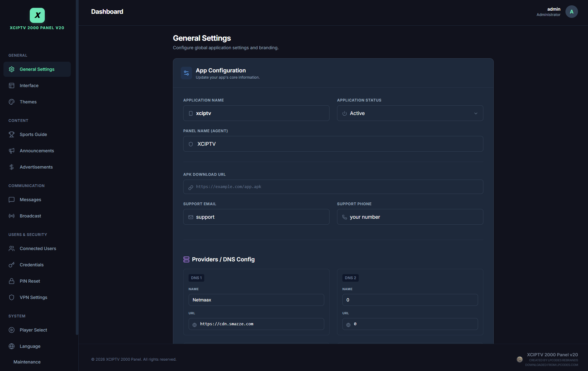Click the APK Download URL field
The image size is (588, 371).
pyautogui.click(x=333, y=187)
